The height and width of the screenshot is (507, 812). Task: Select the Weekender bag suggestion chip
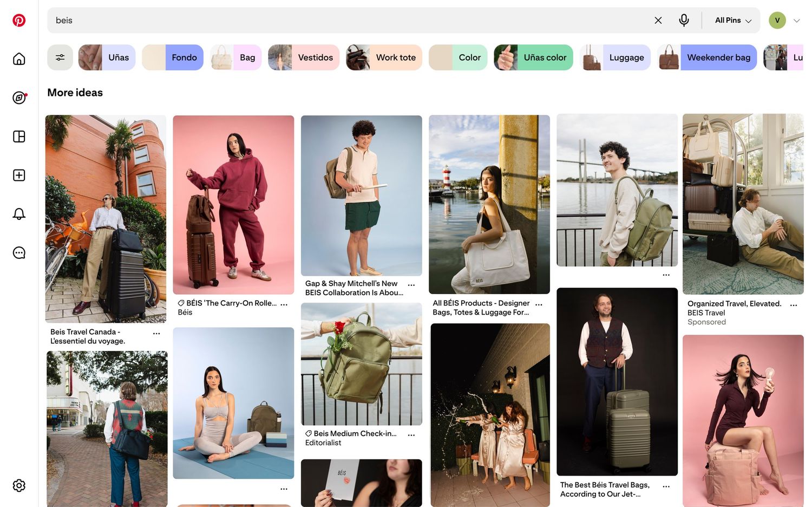click(707, 57)
